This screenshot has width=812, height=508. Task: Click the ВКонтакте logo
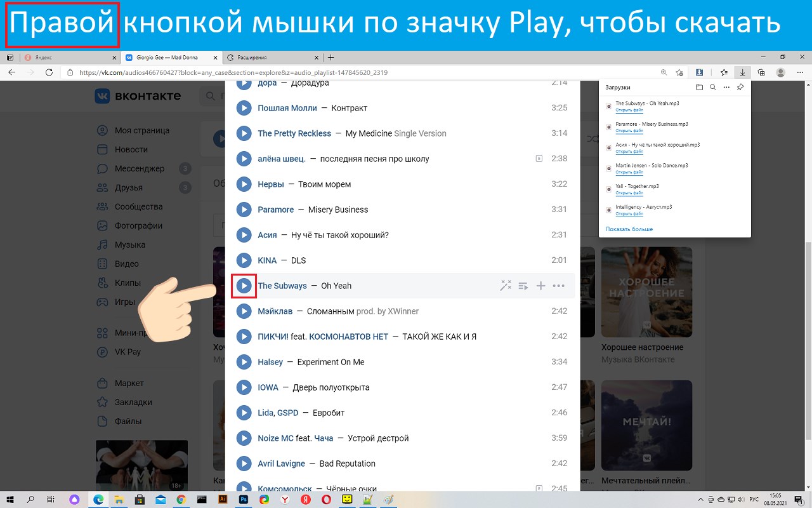[138, 96]
